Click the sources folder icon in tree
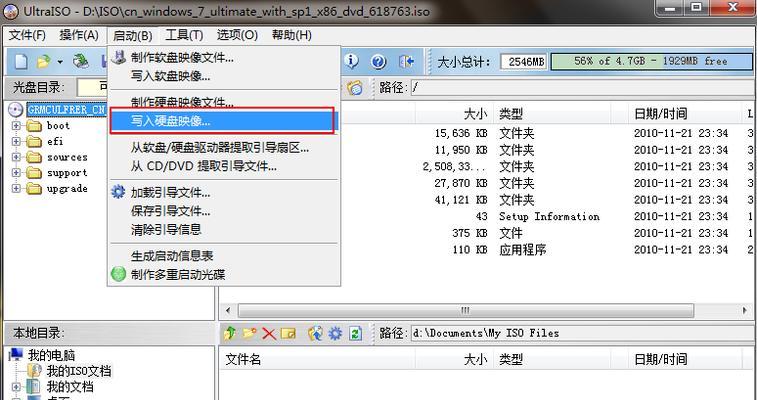 (34, 157)
